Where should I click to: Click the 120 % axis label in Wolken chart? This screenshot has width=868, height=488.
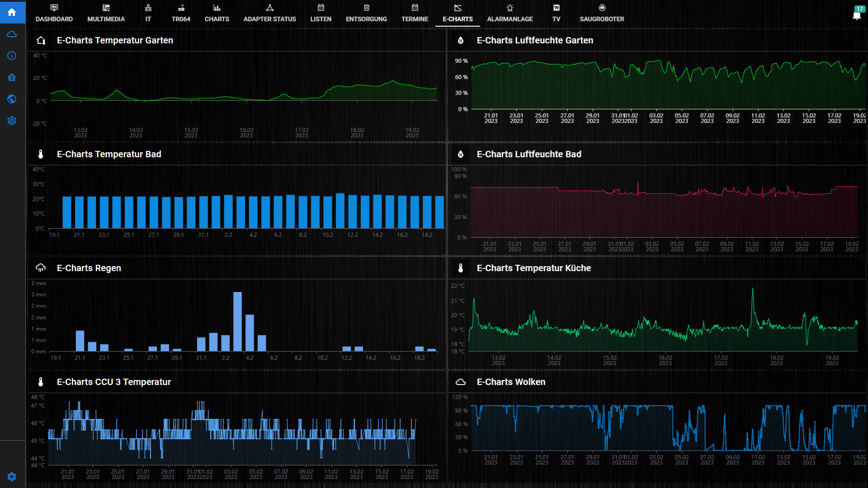pyautogui.click(x=460, y=397)
